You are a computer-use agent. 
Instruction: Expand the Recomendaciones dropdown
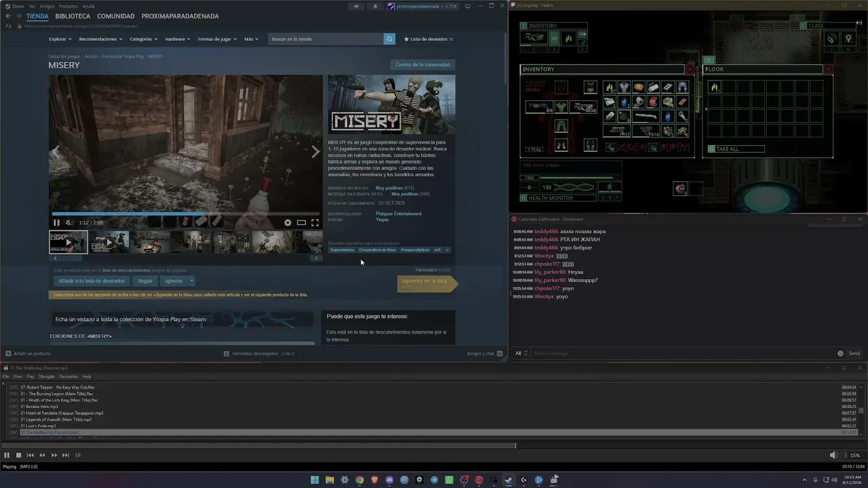[100, 39]
